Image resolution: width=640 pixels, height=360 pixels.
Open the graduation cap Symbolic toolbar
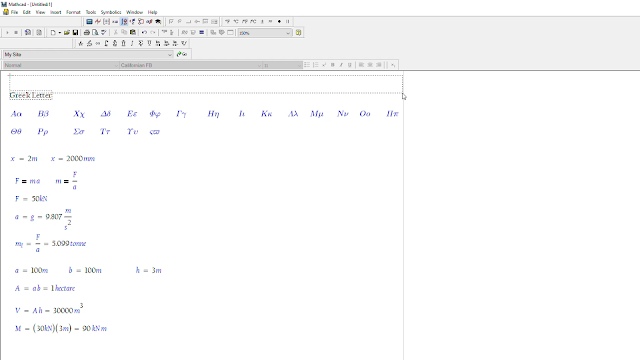pyautogui.click(x=158, y=22)
